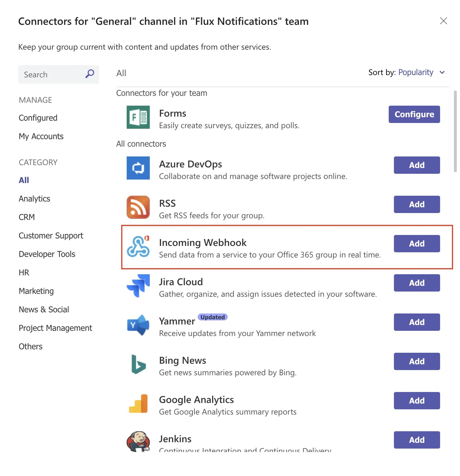The height and width of the screenshot is (476, 460).
Task: Add the RSS connector
Action: (417, 204)
